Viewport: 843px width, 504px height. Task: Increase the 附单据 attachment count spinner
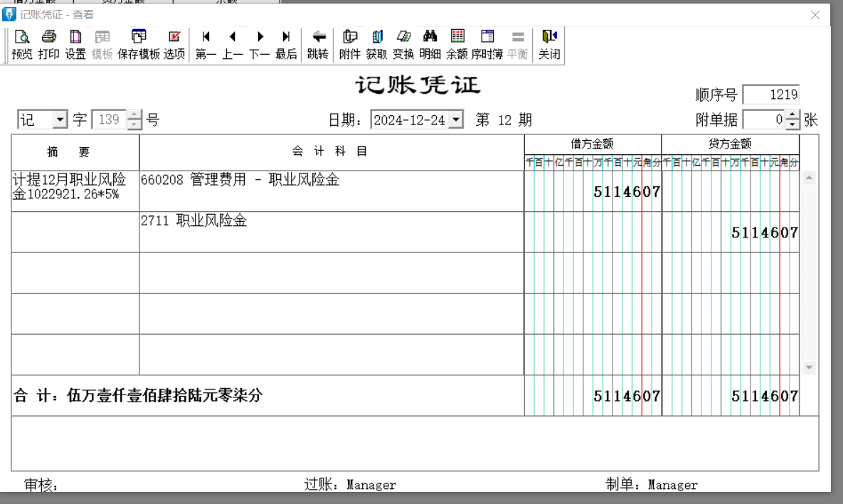pos(793,115)
